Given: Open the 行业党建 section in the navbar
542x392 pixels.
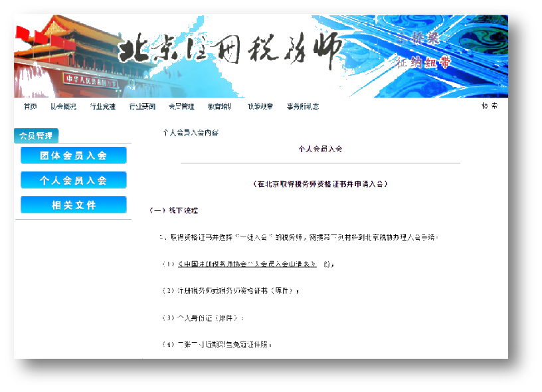Looking at the screenshot, I should pyautogui.click(x=102, y=105).
